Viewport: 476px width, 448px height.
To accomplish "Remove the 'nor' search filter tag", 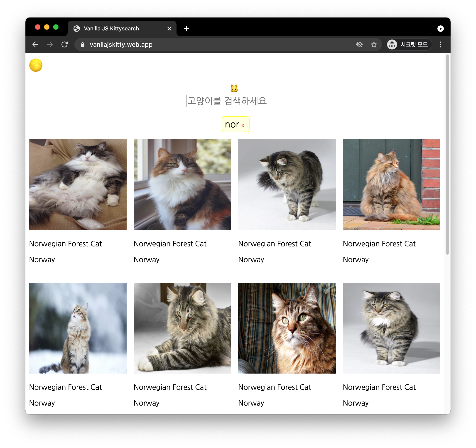I will 245,126.
